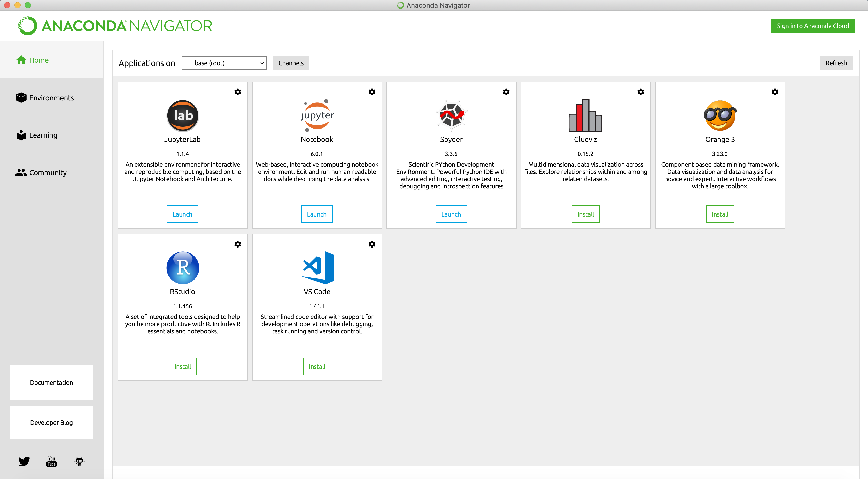The height and width of the screenshot is (479, 868).
Task: Click the Spyder description text
Action: coord(452,175)
